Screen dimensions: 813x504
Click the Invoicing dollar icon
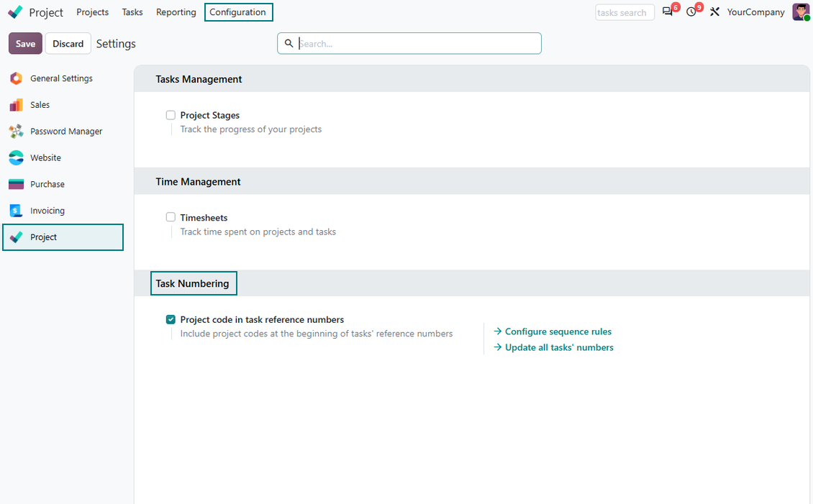[16, 211]
